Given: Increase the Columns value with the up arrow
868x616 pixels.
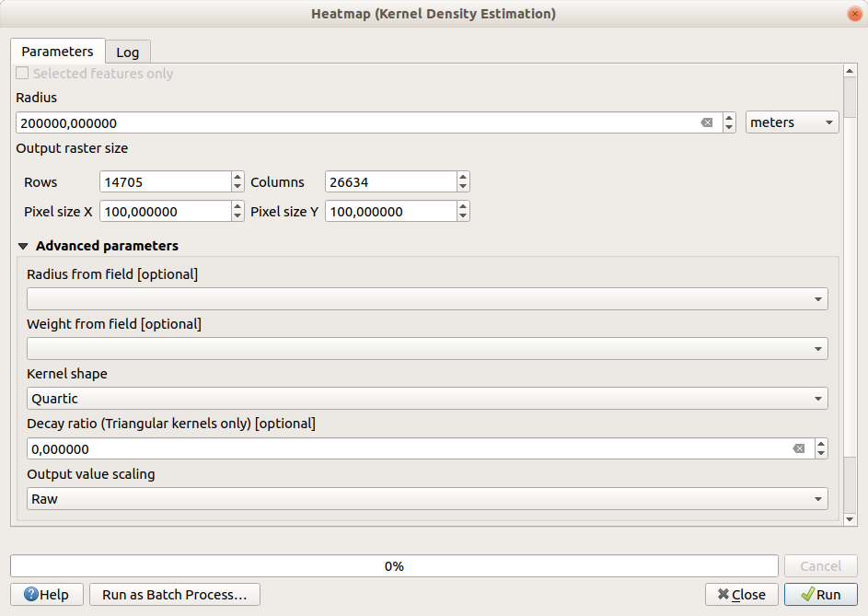Looking at the screenshot, I should coord(463,177).
